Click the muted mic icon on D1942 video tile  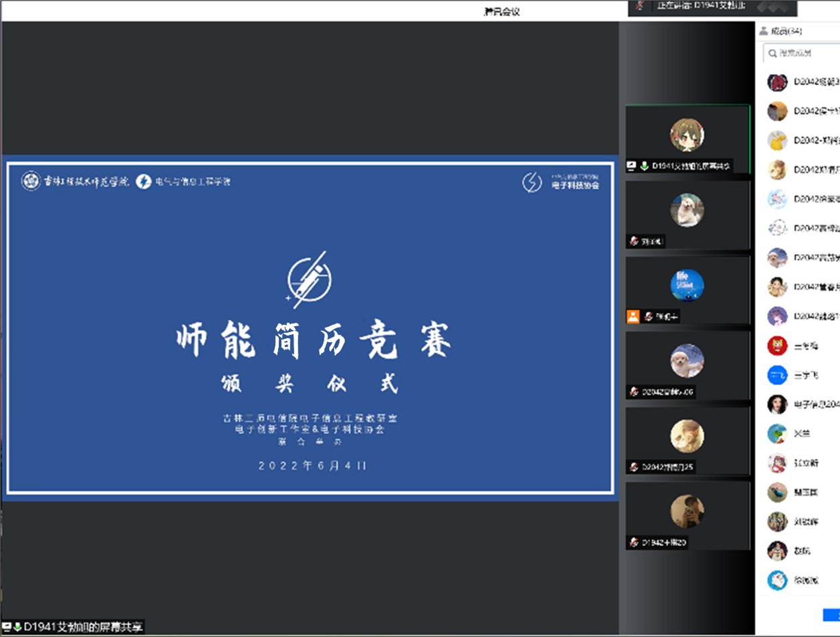[x=633, y=542]
